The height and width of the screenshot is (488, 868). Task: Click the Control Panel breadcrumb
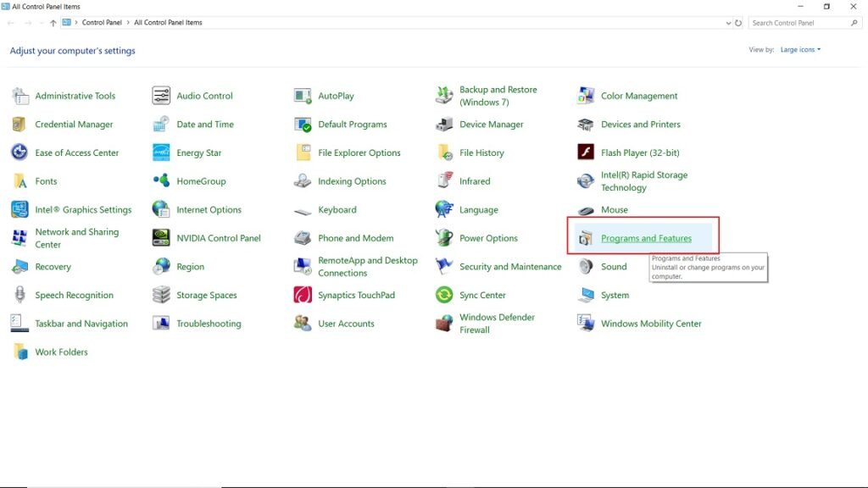[x=102, y=23]
